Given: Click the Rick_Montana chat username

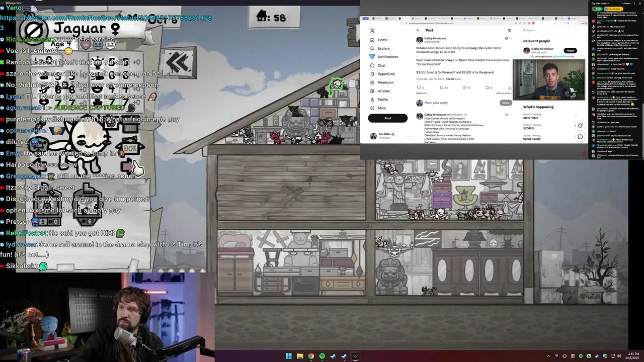Looking at the screenshot, I should point(28,39).
